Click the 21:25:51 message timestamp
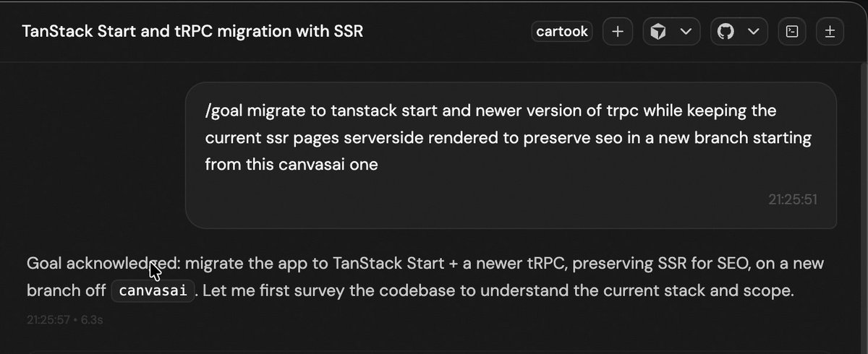Image resolution: width=868 pixels, height=354 pixels. (x=793, y=199)
